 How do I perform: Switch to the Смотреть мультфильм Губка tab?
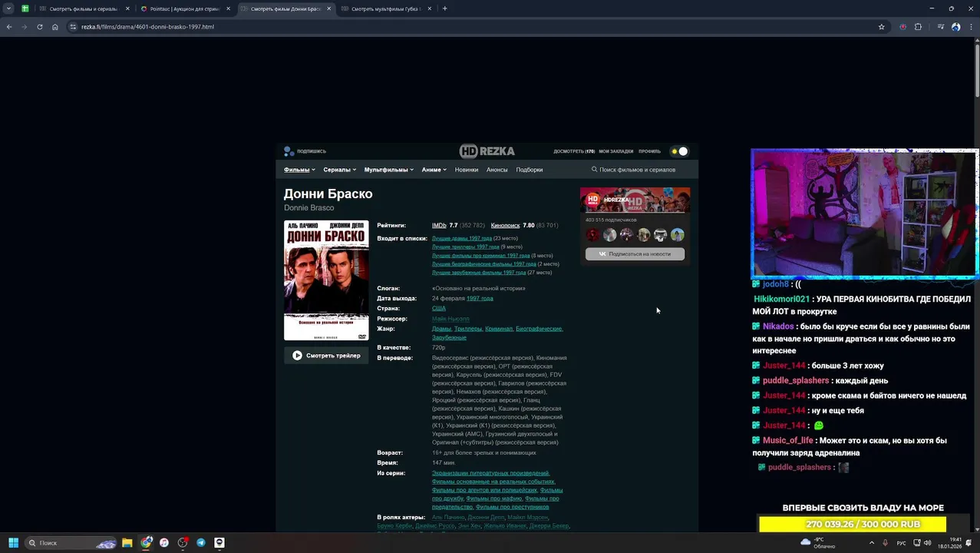[x=385, y=8]
